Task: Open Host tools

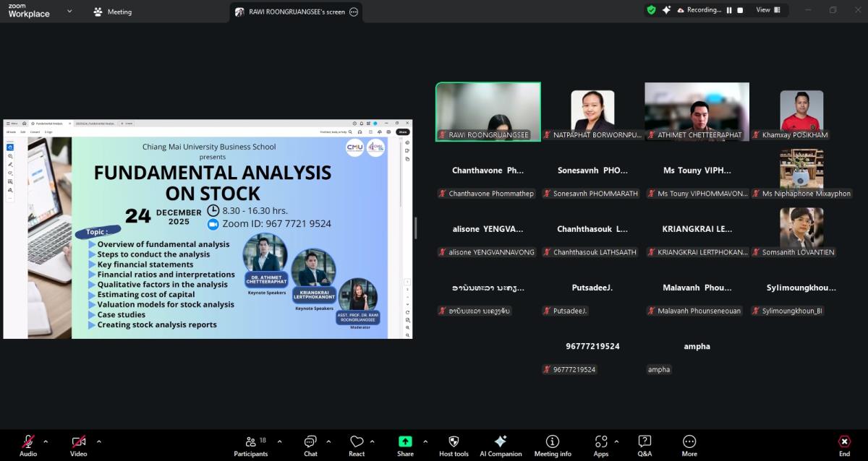Action: pyautogui.click(x=454, y=444)
